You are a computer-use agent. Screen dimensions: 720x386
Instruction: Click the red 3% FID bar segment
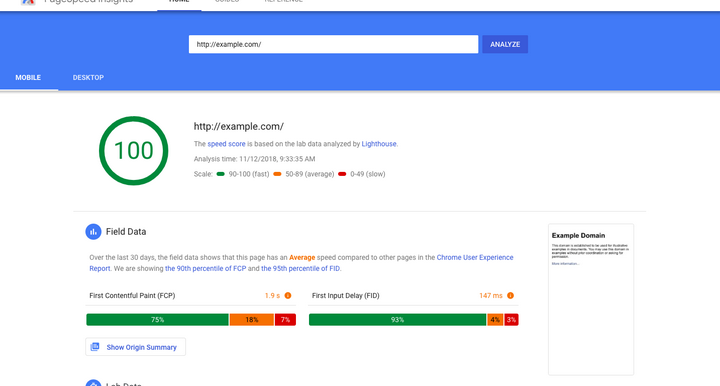tap(511, 320)
